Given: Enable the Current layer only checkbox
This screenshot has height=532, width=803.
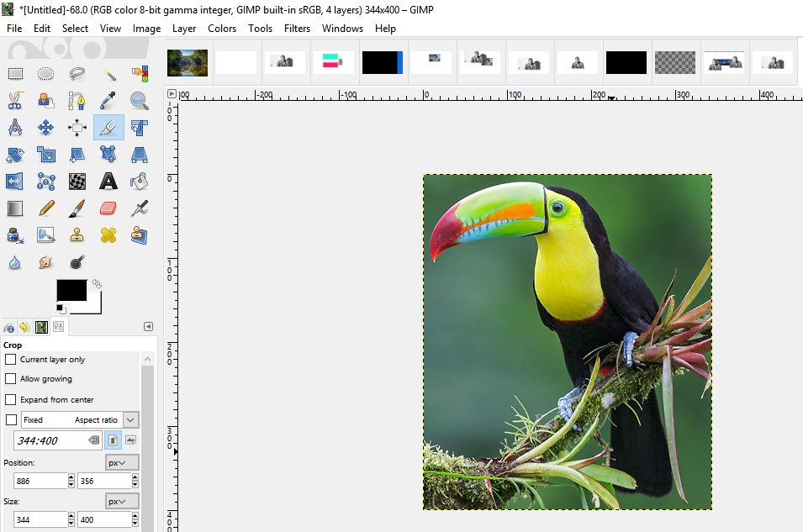Looking at the screenshot, I should 11,360.
